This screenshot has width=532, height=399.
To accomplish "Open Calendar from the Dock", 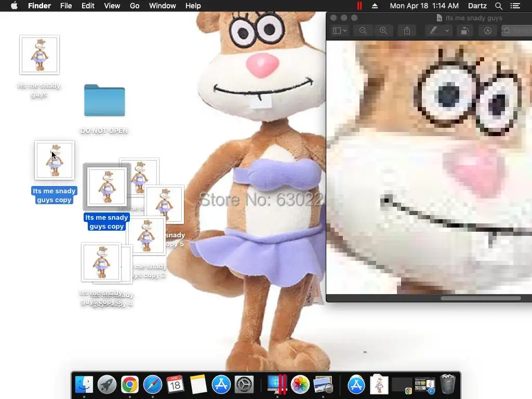I will (x=175, y=384).
